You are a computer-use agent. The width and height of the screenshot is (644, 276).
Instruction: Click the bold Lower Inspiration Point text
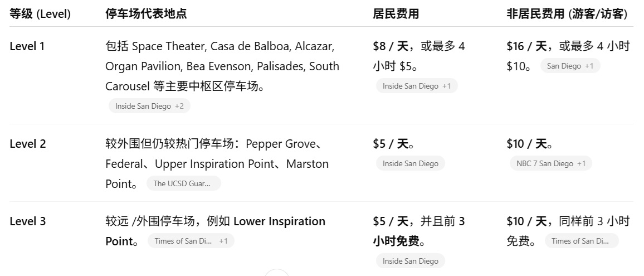(279, 221)
